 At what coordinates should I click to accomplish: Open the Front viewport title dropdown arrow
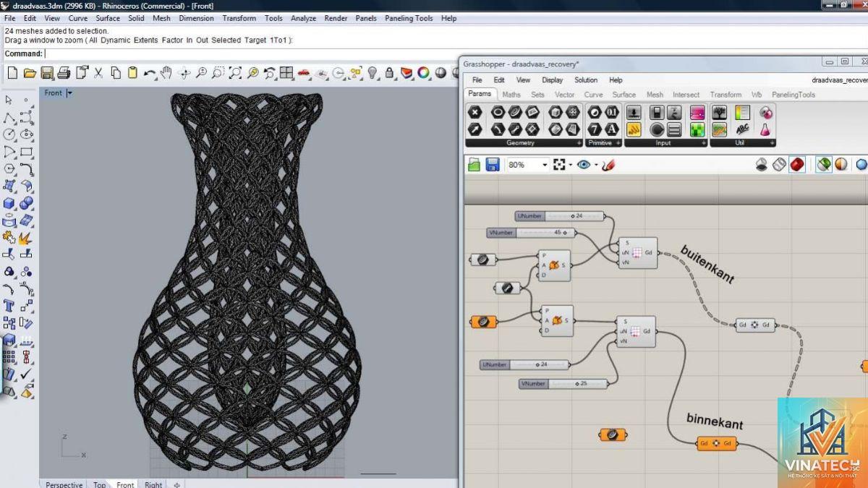tap(69, 93)
